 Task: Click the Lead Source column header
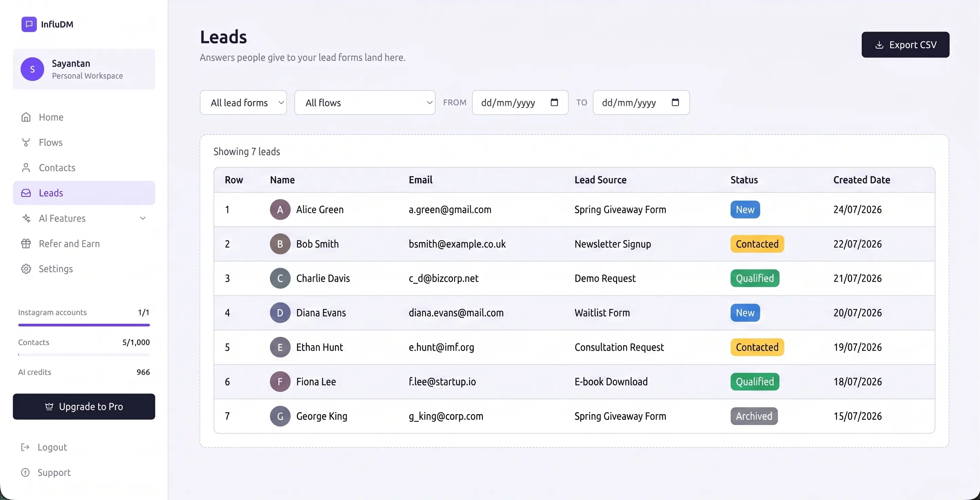pos(600,180)
